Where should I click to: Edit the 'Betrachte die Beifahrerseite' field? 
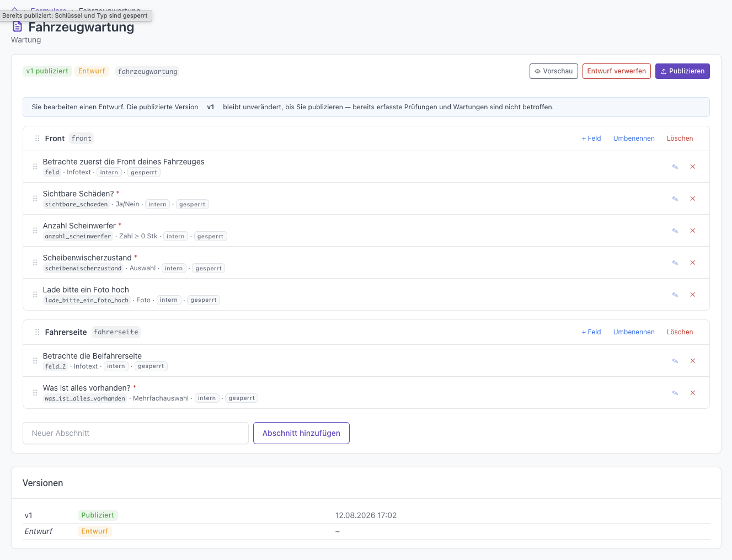675,361
